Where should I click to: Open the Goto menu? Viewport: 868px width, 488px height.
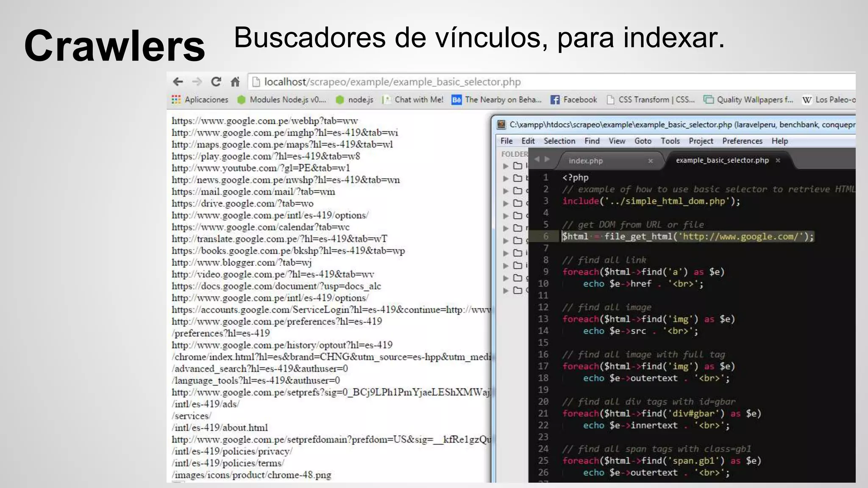[643, 141]
